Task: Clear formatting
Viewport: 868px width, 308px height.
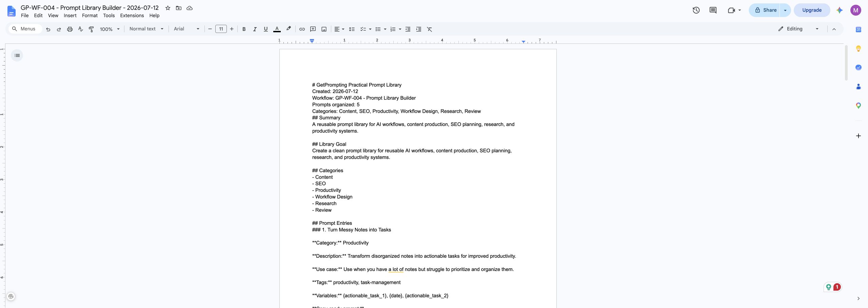Action: pos(430,29)
